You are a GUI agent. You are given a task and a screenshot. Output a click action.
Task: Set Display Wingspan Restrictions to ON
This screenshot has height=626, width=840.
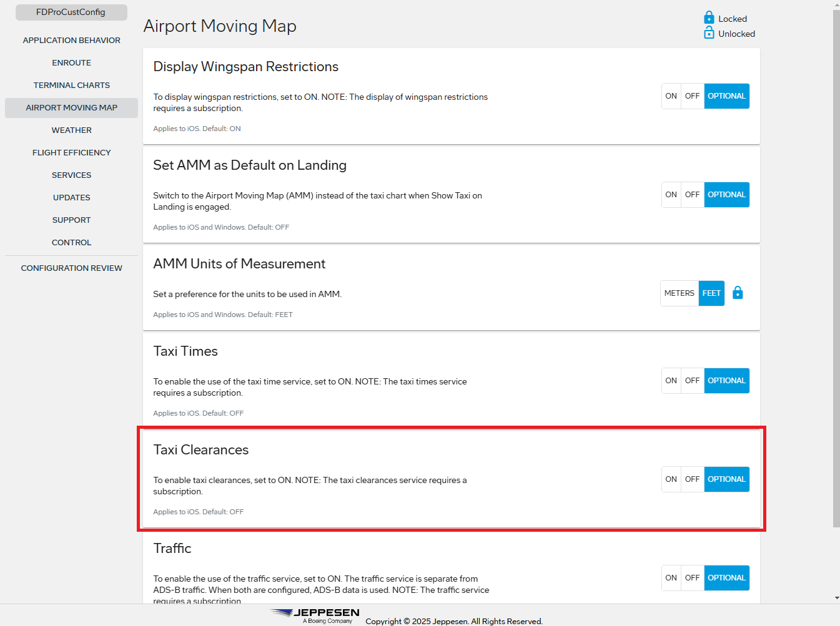click(x=671, y=96)
